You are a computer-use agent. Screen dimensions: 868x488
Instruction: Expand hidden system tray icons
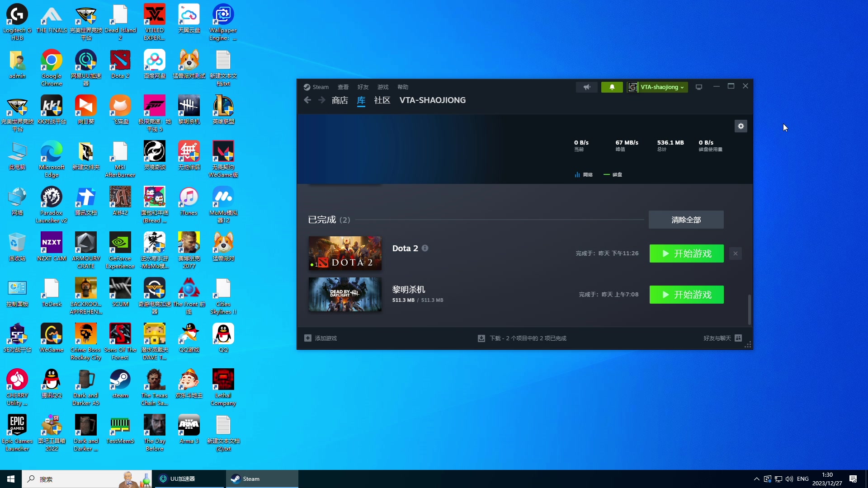click(756, 479)
